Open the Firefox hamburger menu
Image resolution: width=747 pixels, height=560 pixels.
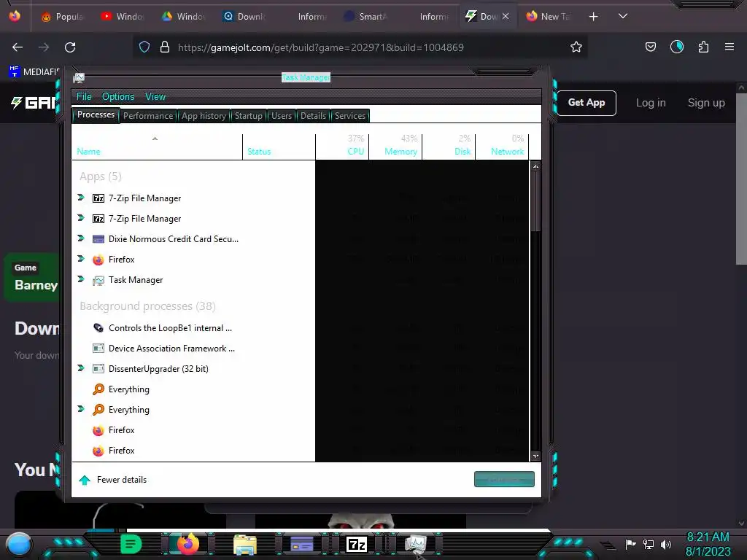tap(729, 47)
